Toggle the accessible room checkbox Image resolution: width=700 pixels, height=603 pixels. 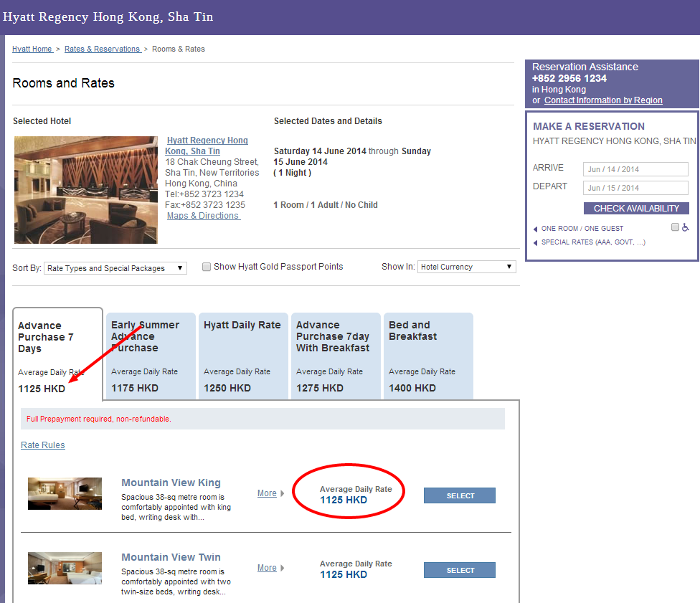click(675, 227)
